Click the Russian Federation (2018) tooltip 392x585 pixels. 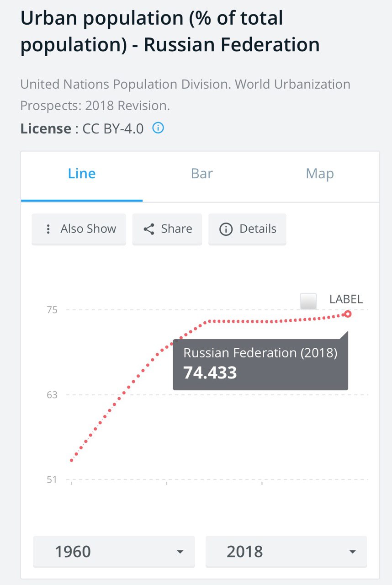(x=260, y=364)
